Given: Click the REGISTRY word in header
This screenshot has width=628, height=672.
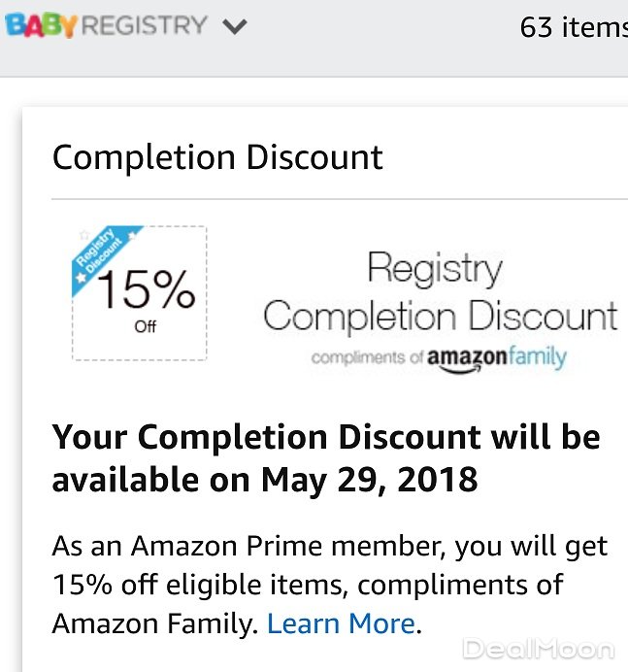Looking at the screenshot, I should click(x=144, y=25).
